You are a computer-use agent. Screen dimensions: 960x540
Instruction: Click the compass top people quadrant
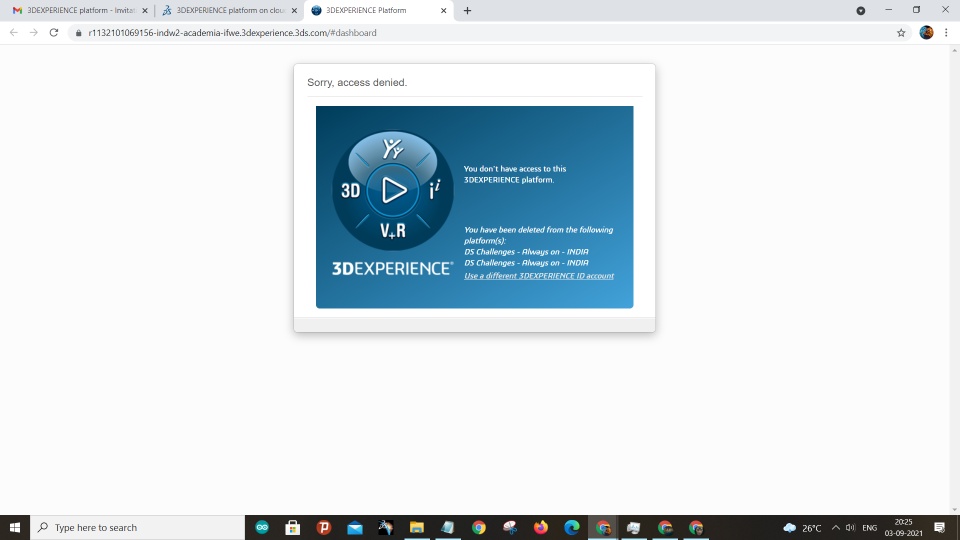(392, 149)
